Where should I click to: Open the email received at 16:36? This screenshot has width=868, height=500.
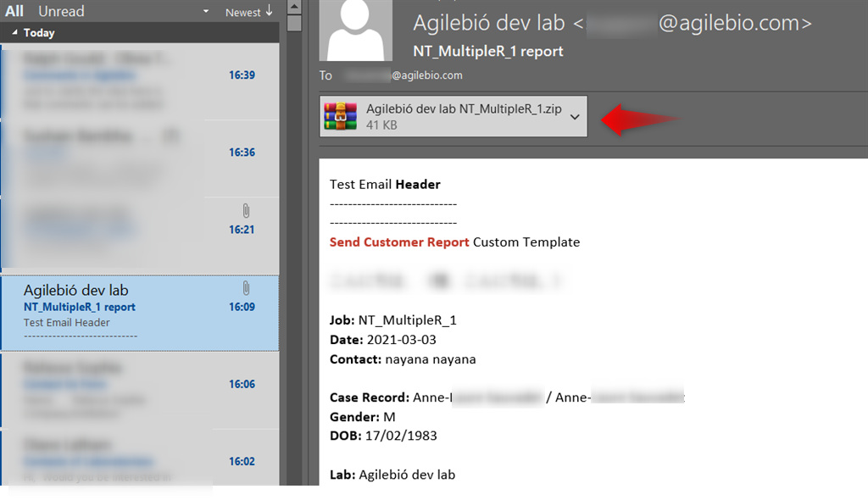pyautogui.click(x=140, y=158)
